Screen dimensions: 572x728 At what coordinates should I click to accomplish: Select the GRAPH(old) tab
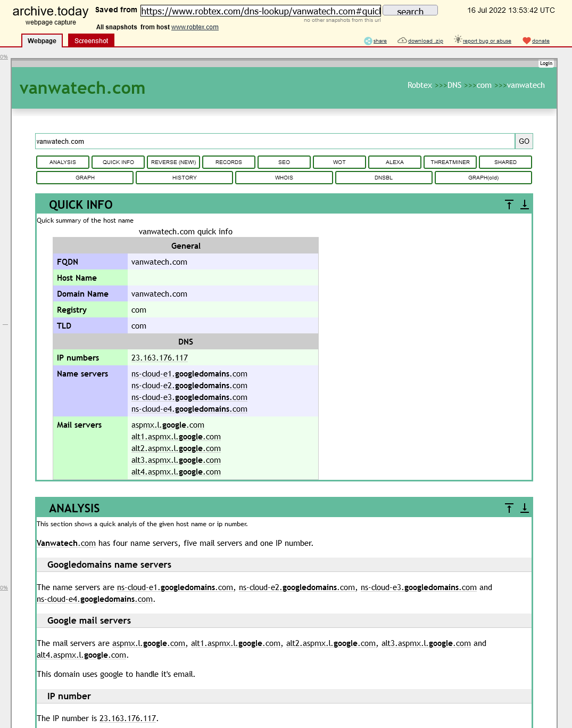click(484, 177)
